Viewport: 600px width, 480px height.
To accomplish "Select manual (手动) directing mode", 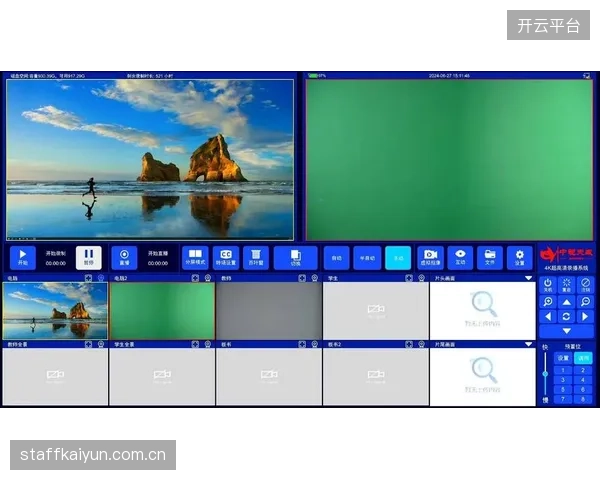I will coord(398,258).
